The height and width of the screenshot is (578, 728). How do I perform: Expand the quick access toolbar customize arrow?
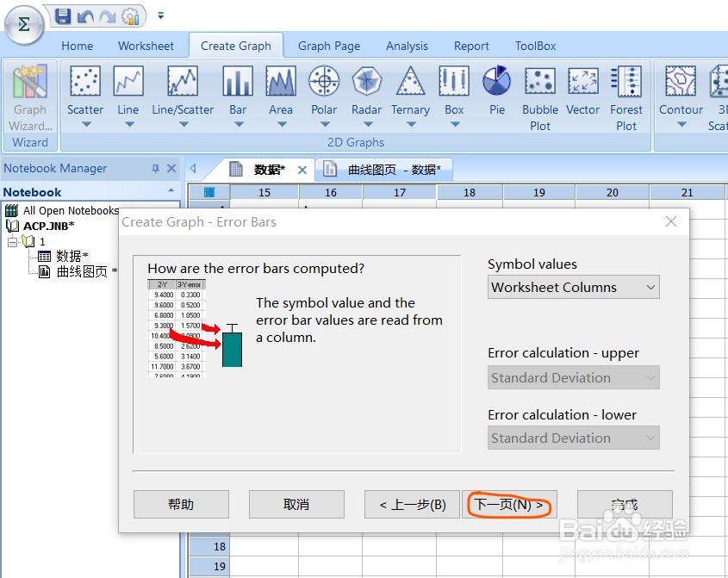tap(160, 16)
